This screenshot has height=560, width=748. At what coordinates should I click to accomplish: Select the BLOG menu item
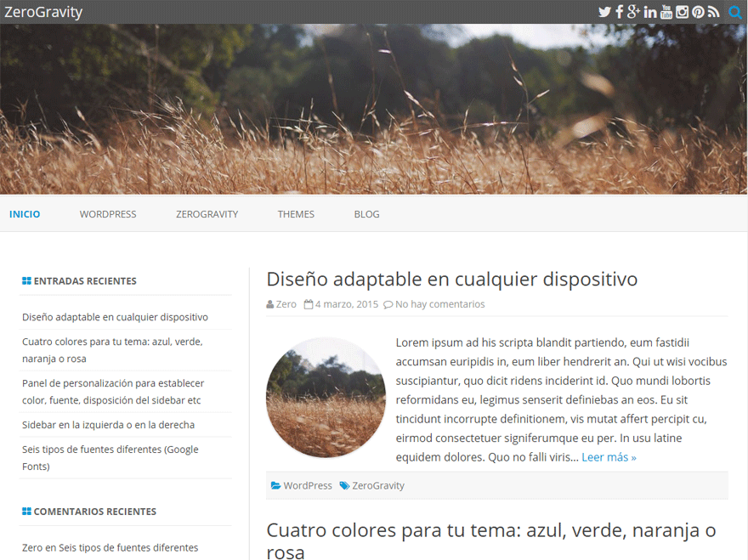tap(366, 214)
